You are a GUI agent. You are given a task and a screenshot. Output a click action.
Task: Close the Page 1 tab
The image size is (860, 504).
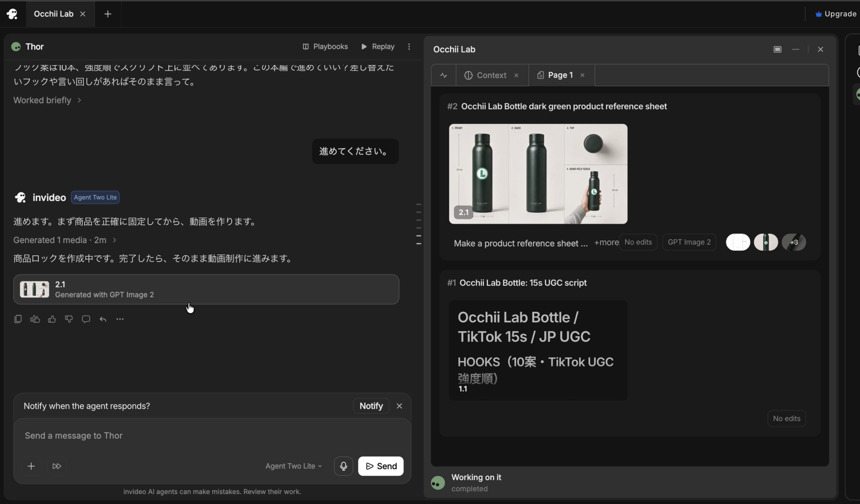tap(582, 75)
